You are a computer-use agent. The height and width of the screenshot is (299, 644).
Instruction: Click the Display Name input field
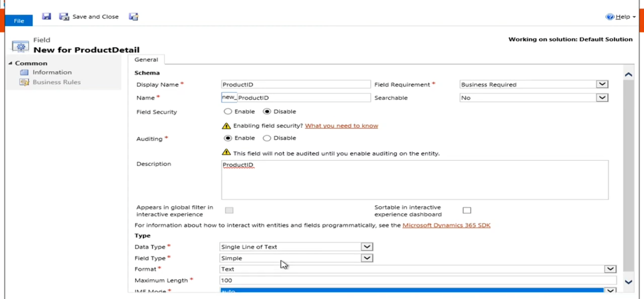pos(296,84)
